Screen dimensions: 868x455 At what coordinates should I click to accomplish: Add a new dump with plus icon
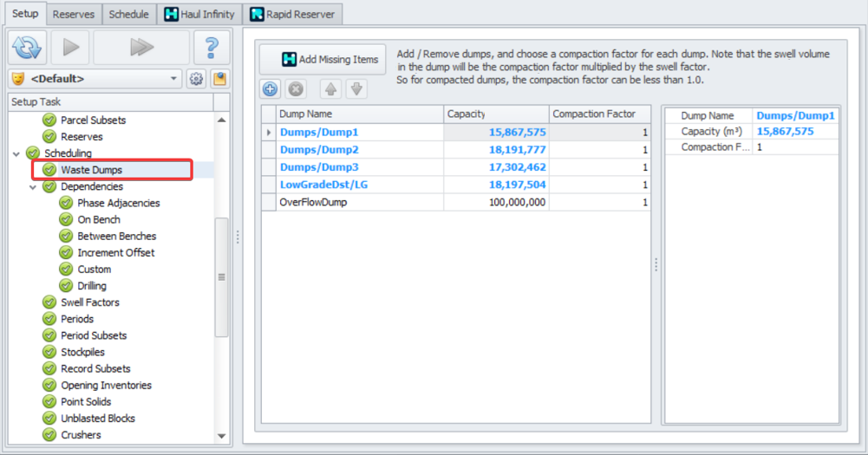[x=271, y=89]
